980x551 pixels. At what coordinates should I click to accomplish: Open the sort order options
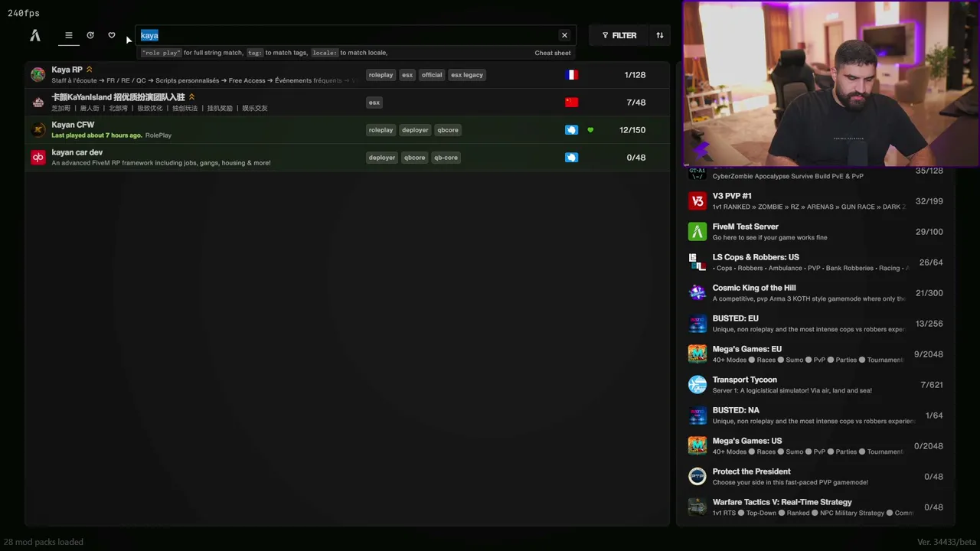[660, 35]
